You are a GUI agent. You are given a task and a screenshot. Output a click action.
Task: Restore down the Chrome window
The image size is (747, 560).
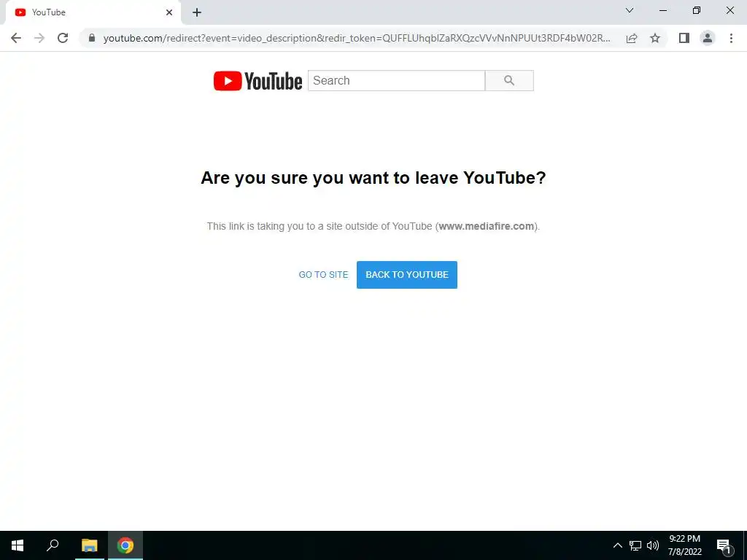697,10
